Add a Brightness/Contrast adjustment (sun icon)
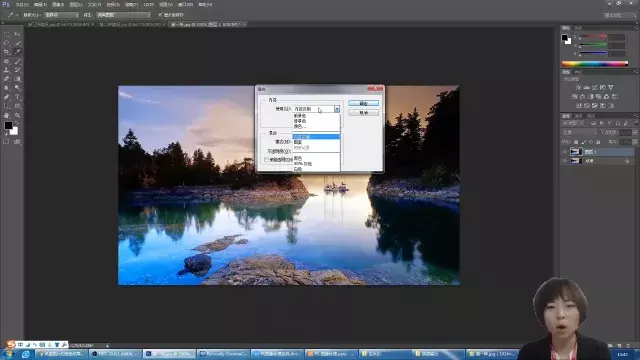640x360 pixels. tap(578, 87)
